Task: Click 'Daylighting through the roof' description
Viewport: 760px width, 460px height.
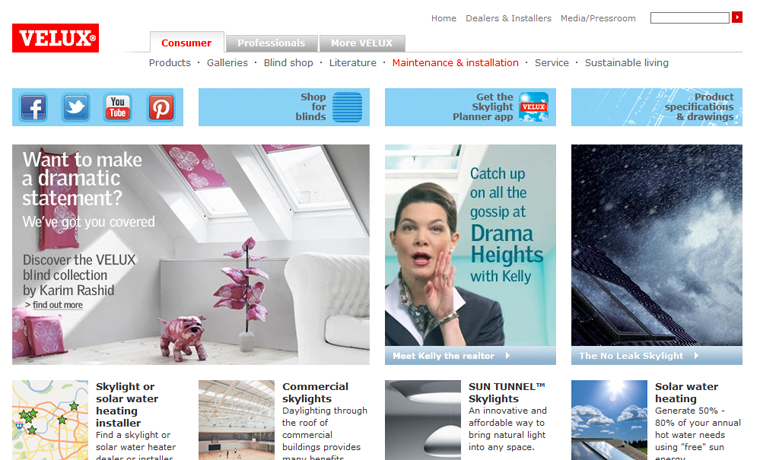Action: tap(325, 433)
